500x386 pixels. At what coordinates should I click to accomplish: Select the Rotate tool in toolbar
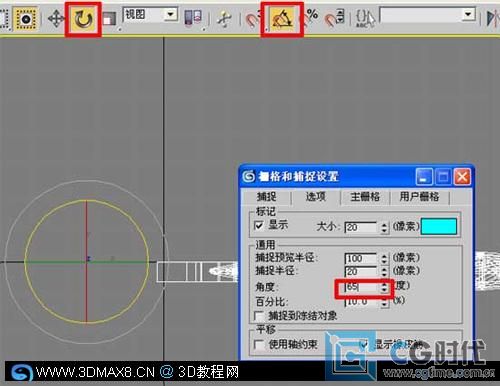point(83,19)
